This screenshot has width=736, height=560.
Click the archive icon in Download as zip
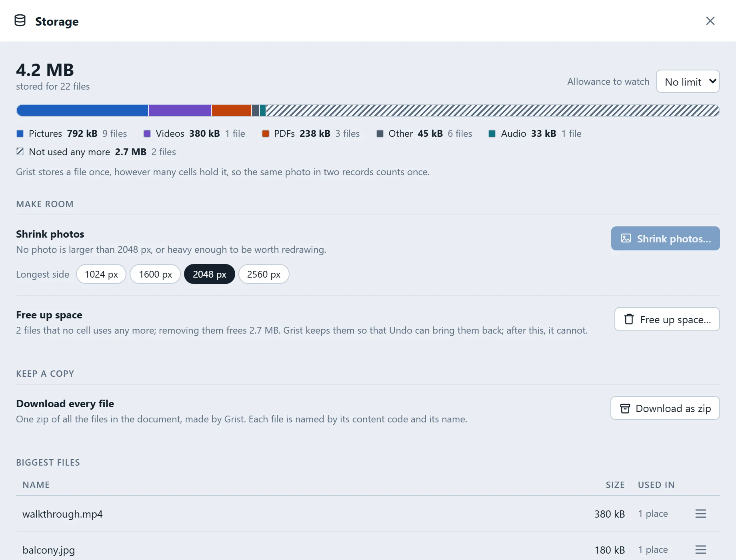coord(625,408)
